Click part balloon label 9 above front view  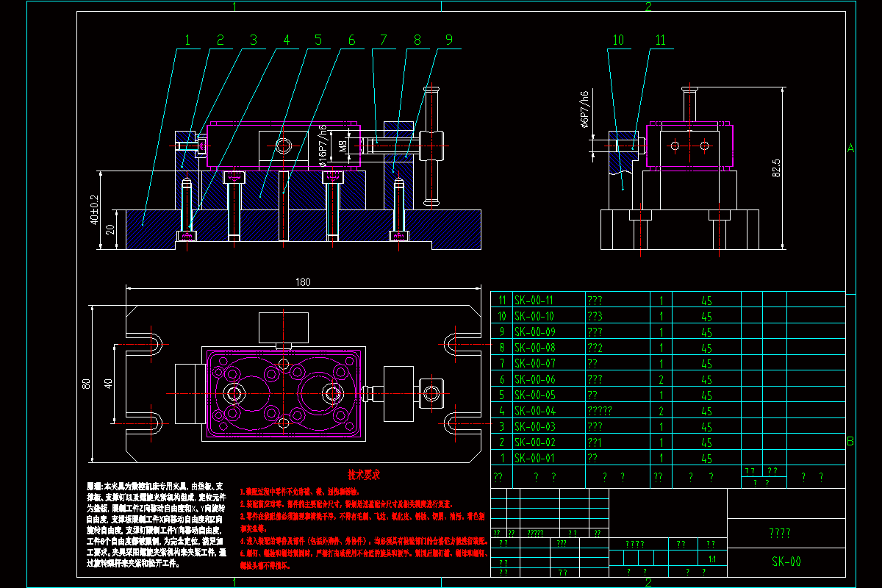[x=448, y=40]
